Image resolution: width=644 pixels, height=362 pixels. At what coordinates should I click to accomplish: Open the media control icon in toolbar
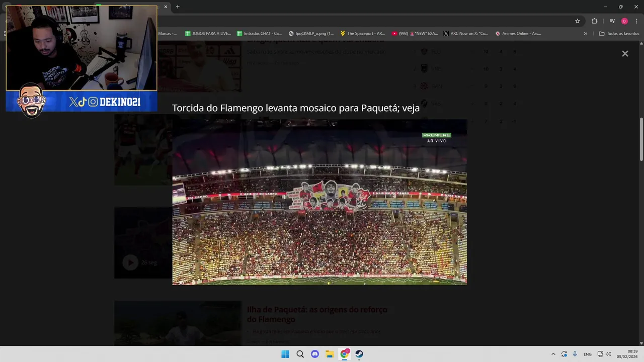612,21
